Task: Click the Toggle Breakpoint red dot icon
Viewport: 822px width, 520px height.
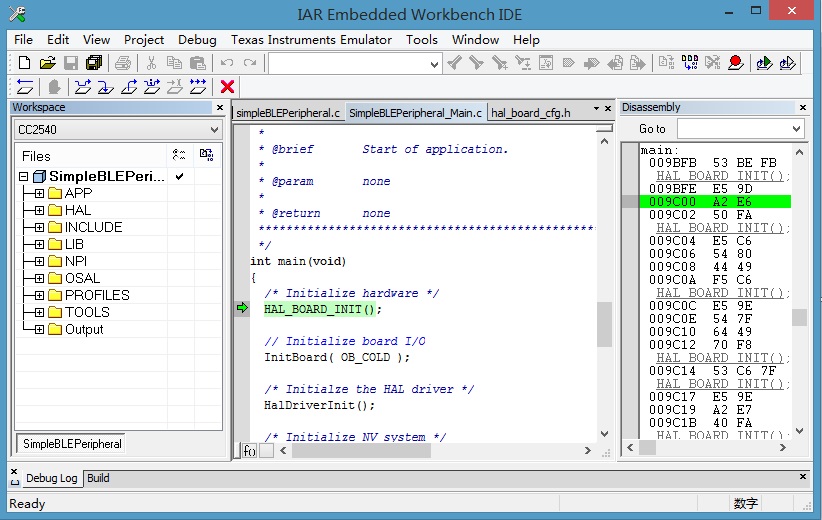Action: (x=736, y=63)
